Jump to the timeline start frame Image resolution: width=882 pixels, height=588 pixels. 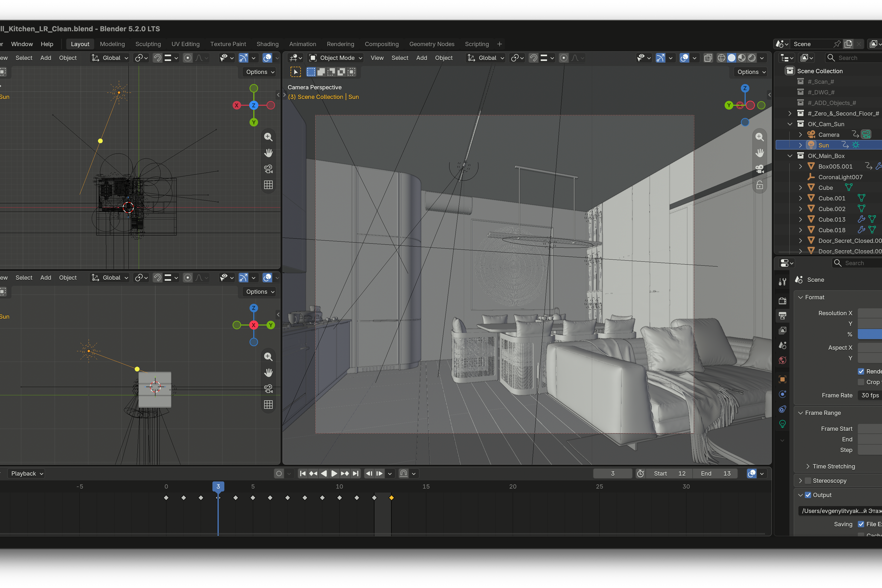click(x=302, y=474)
